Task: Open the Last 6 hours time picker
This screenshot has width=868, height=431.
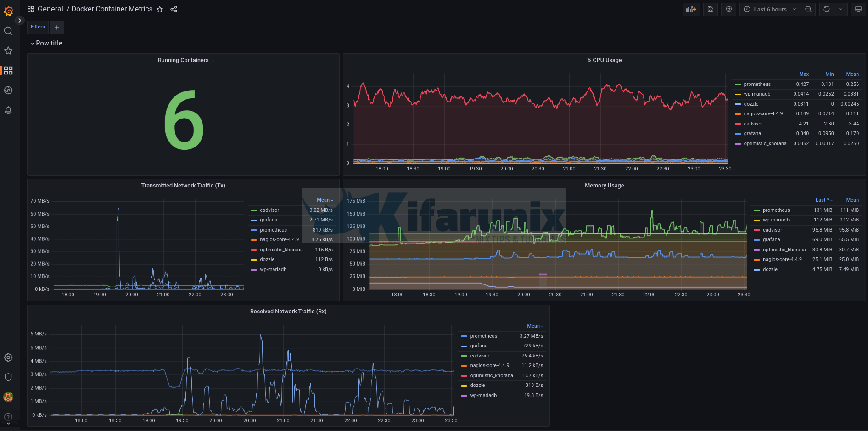Action: 769,9
